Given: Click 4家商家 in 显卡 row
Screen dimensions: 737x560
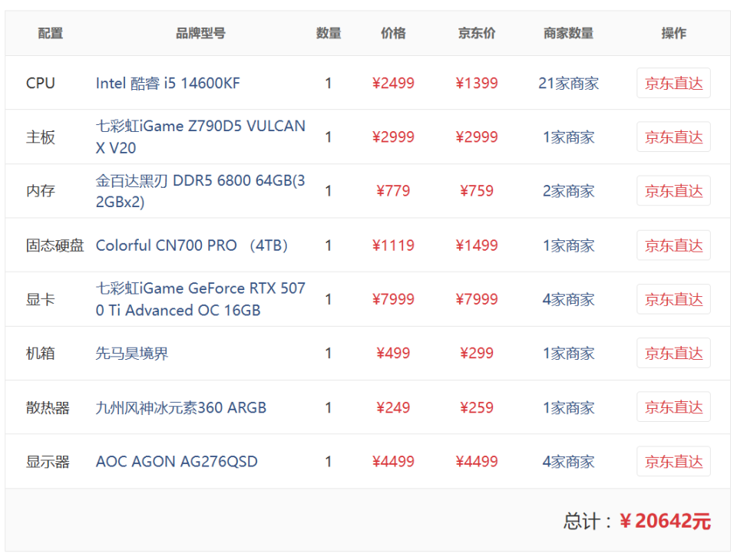Looking at the screenshot, I should (568, 299).
